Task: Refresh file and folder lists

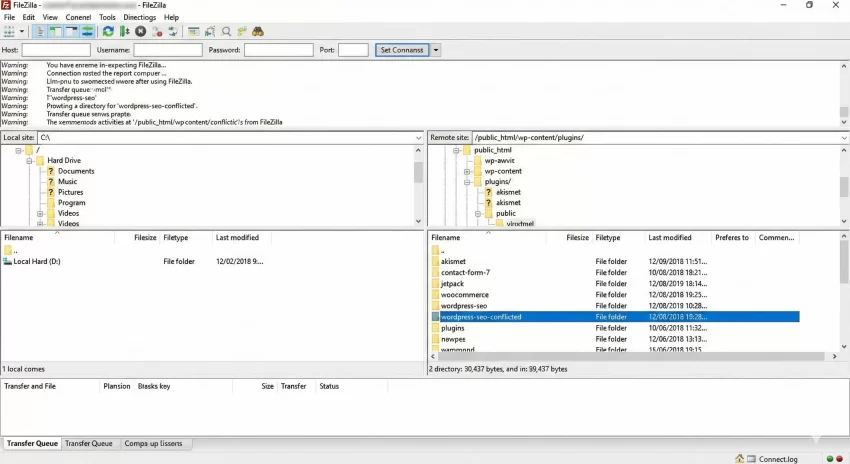Action: 108,31
